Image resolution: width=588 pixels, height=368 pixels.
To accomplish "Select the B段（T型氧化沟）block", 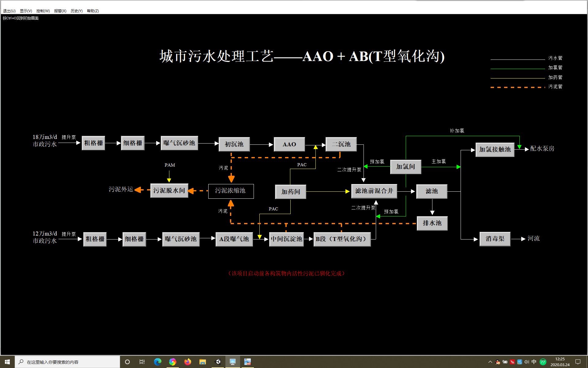I will [342, 239].
